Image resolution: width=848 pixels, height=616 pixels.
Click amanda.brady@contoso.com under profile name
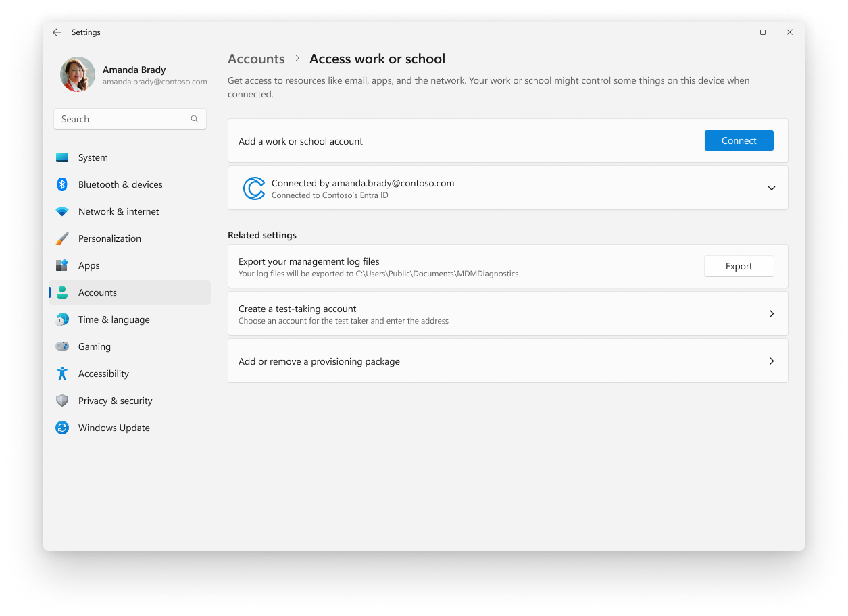pyautogui.click(x=155, y=82)
